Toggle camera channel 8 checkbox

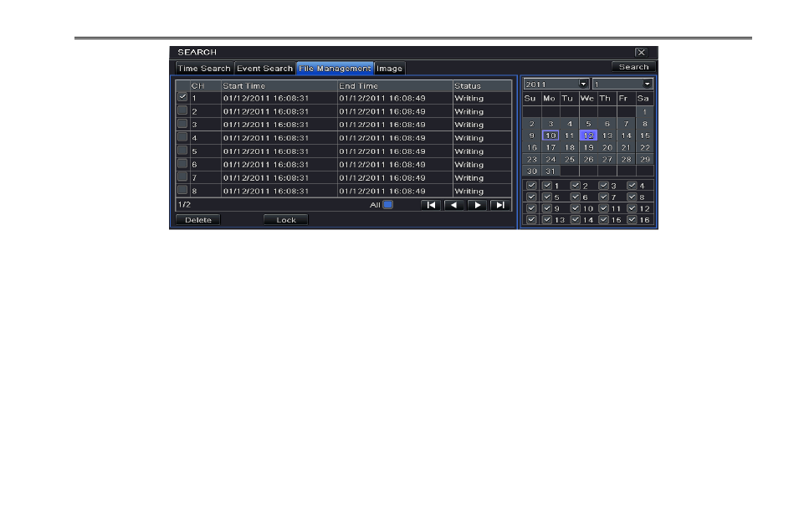(632, 197)
